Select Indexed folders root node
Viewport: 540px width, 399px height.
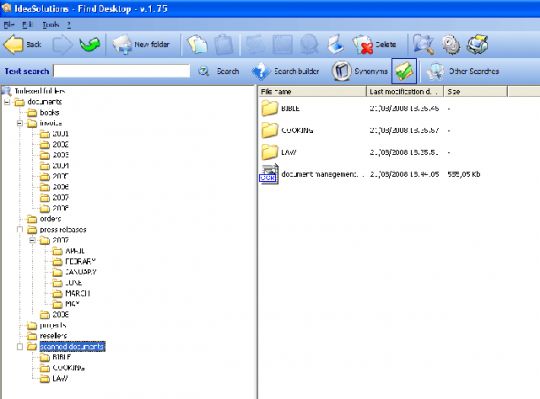point(33,91)
